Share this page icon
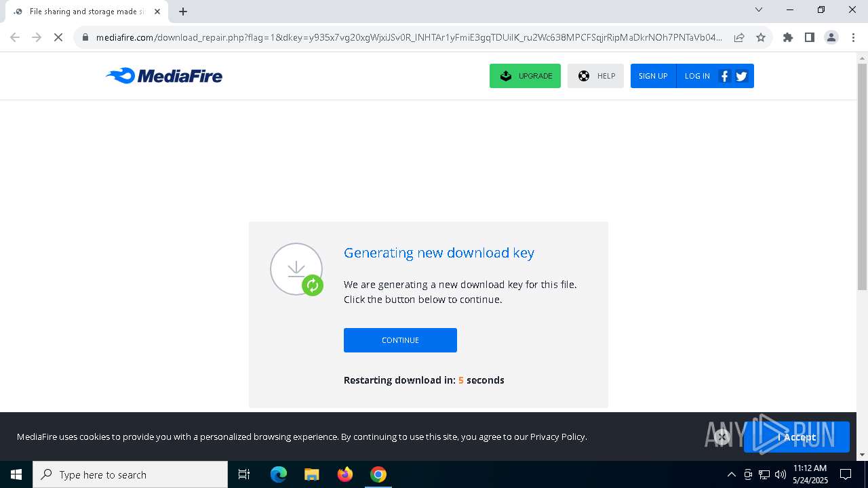868x488 pixels. click(x=739, y=37)
